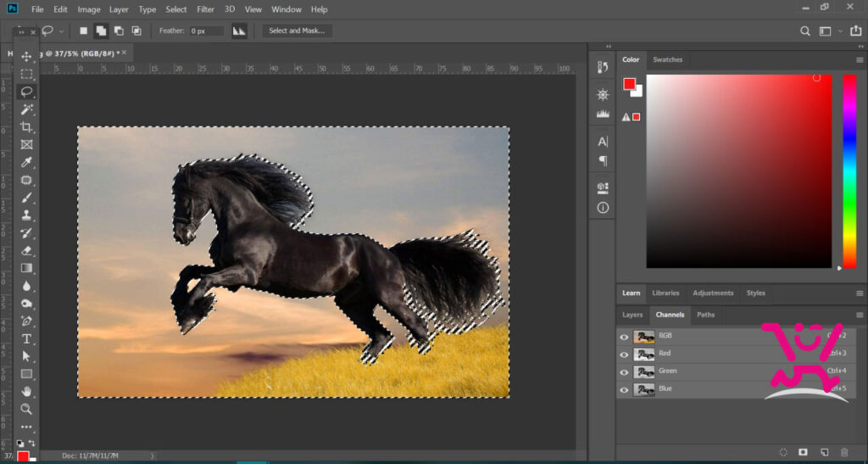The height and width of the screenshot is (464, 868).
Task: Select the Healing Brush tool
Action: [x=26, y=181]
